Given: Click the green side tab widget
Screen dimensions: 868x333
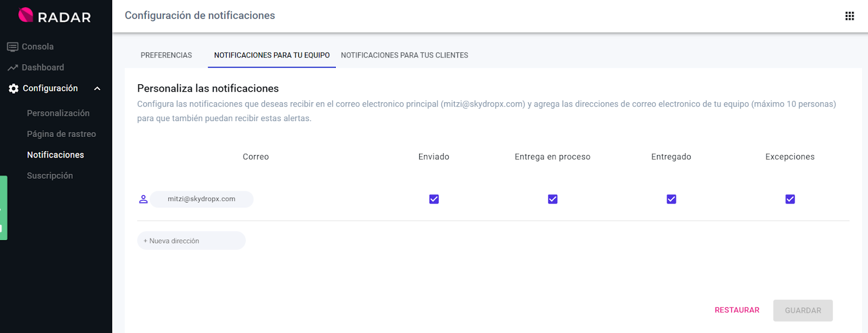Looking at the screenshot, I should pyautogui.click(x=3, y=208).
